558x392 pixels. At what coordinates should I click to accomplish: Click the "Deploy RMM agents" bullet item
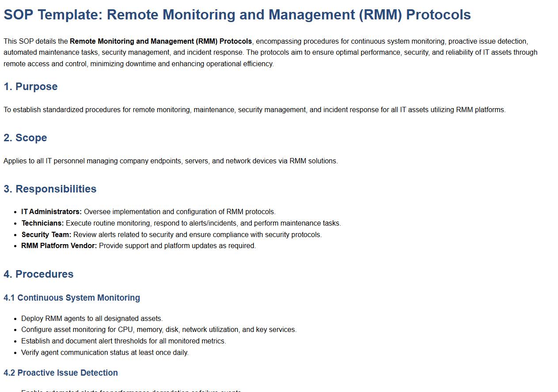[x=92, y=319]
